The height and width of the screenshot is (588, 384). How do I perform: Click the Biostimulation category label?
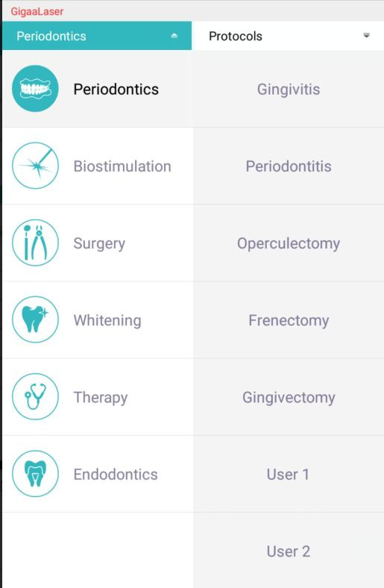coord(122,166)
